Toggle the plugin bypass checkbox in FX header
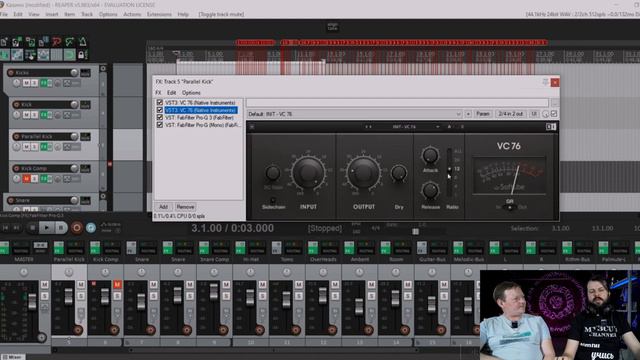640x360 pixels. point(554,114)
